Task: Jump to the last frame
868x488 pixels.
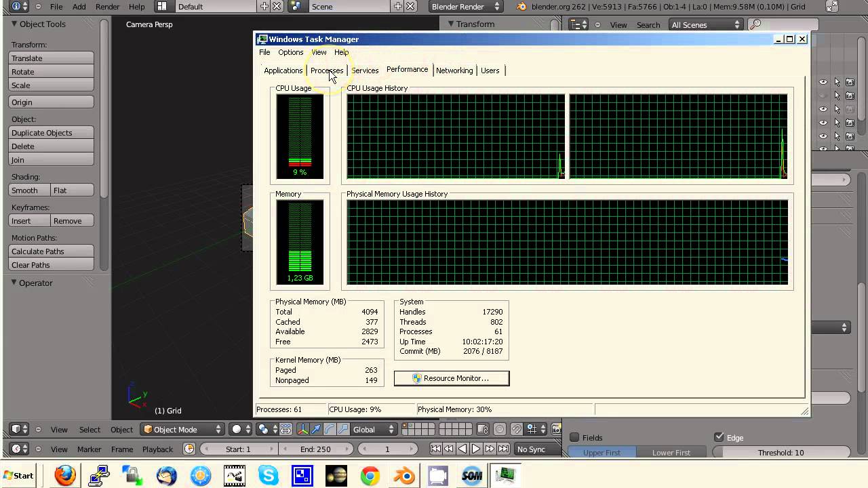Action: click(503, 449)
